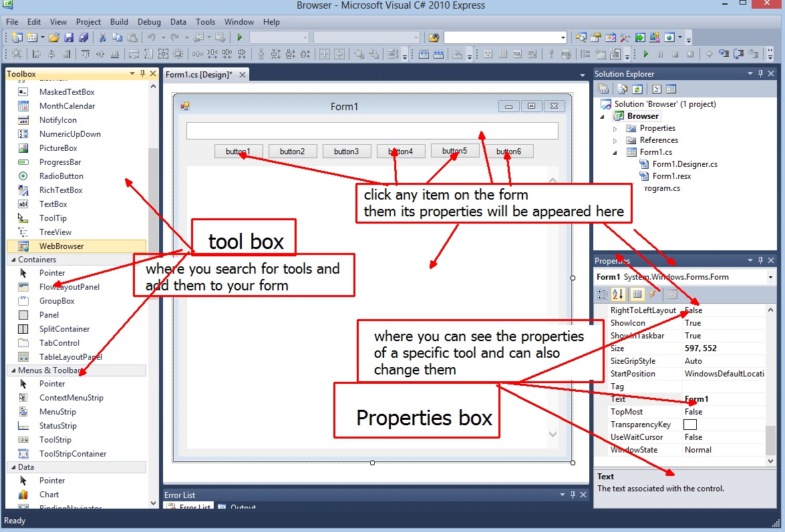Click the Size property value 597, 552

(700, 348)
